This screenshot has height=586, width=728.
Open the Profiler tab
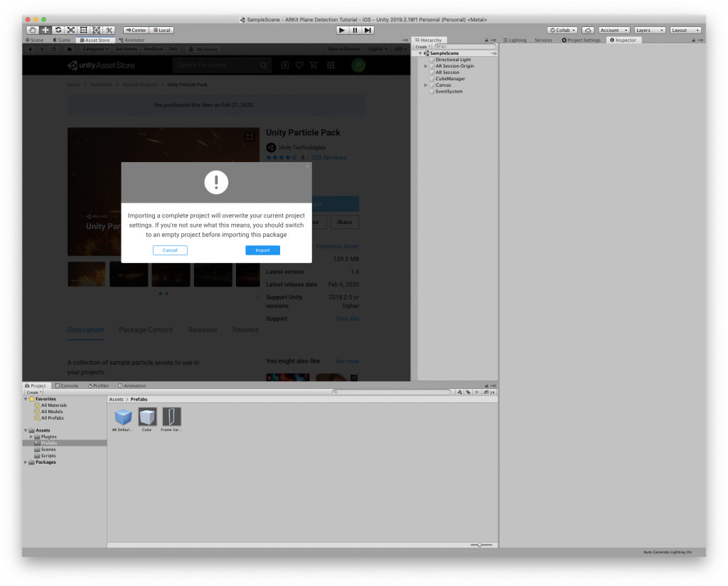98,386
